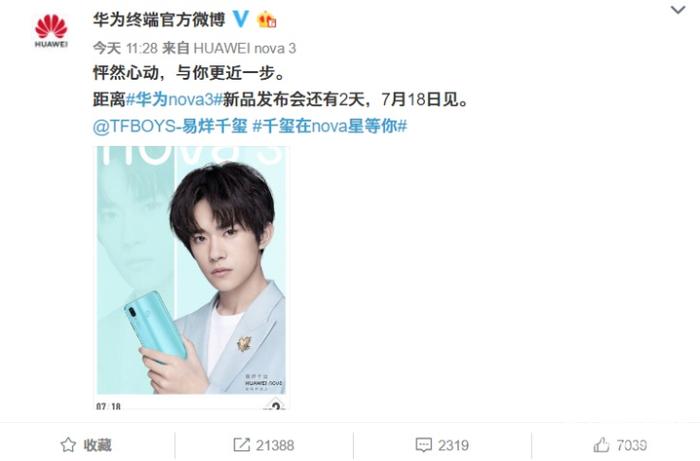
Task: Open the #华为nova3# hashtag link
Action: click(x=175, y=99)
